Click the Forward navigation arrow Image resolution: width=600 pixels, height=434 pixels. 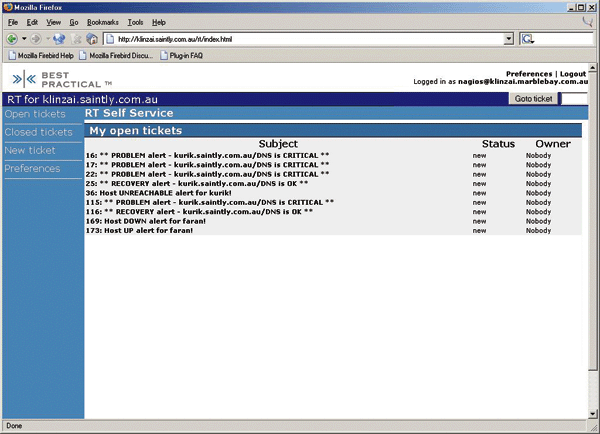pyautogui.click(x=36, y=38)
